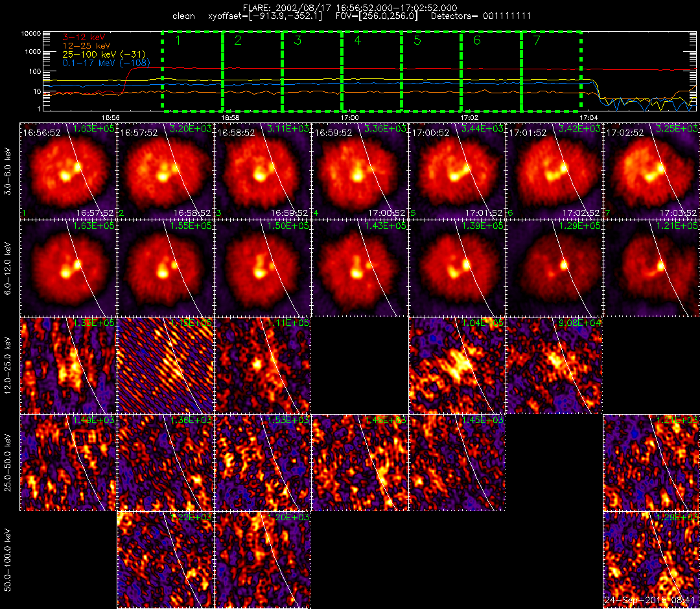Click the 6.0-12.0 keV row label
The width and height of the screenshot is (700, 609).
[7, 269]
